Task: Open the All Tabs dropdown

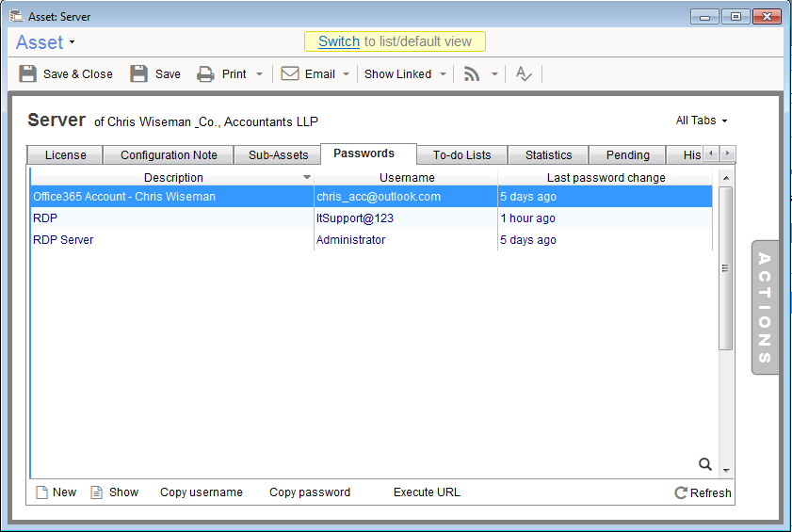Action: click(702, 121)
